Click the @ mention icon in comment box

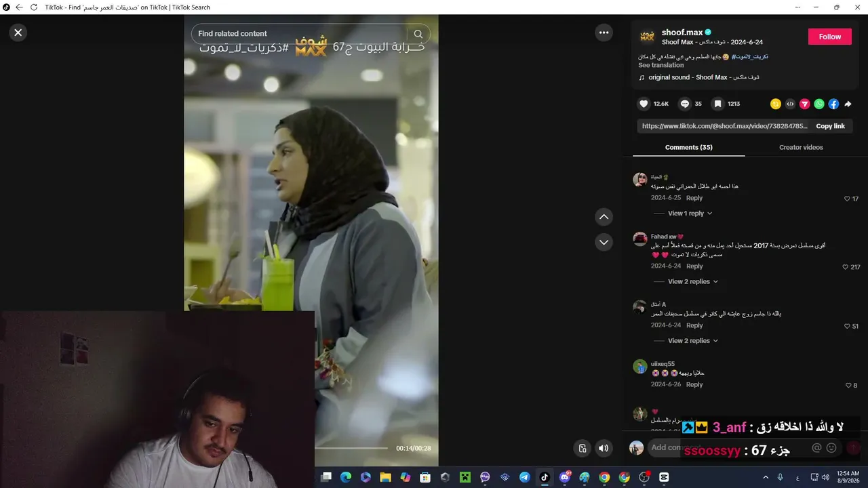point(816,447)
